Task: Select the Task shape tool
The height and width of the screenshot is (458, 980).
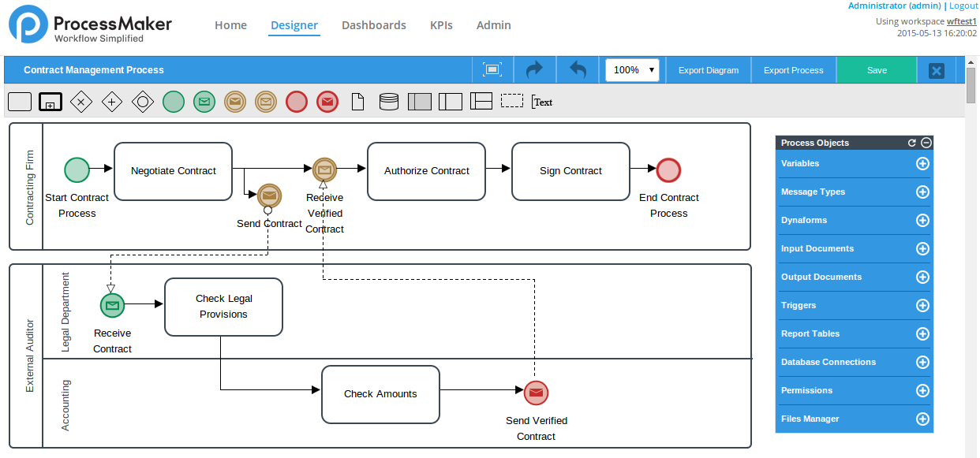Action: (x=19, y=101)
